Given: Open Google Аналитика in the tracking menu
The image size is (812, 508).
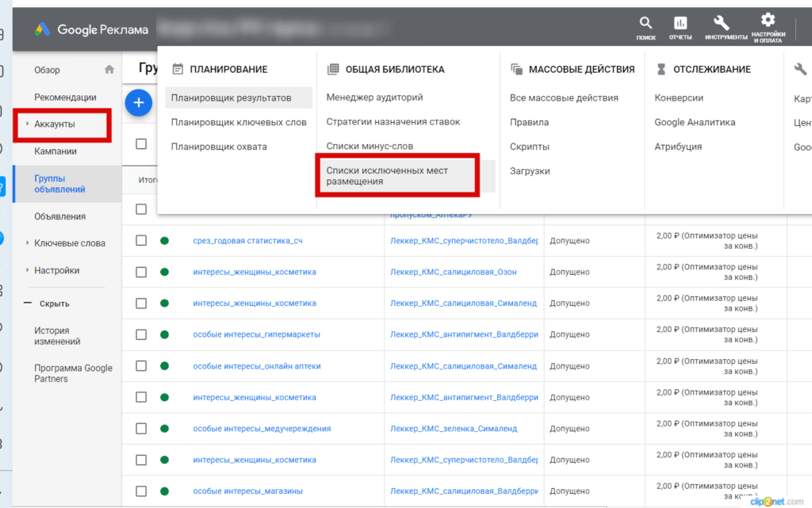Looking at the screenshot, I should click(x=695, y=122).
